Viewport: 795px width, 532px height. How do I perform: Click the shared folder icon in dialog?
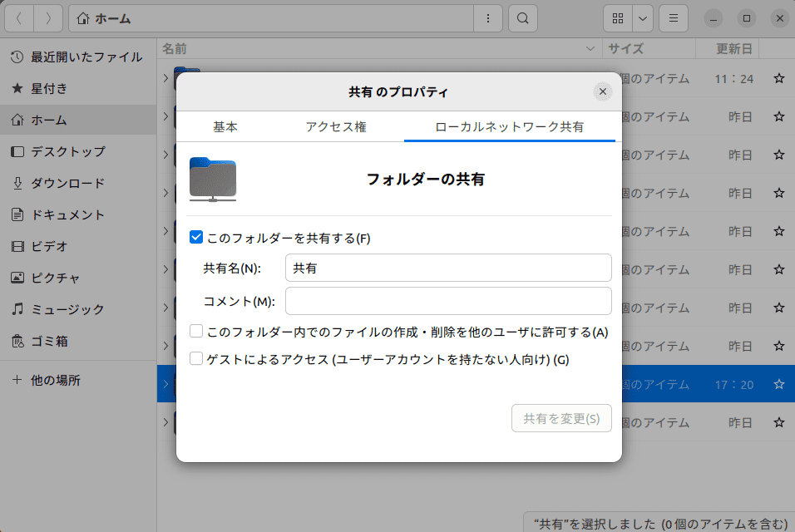213,180
